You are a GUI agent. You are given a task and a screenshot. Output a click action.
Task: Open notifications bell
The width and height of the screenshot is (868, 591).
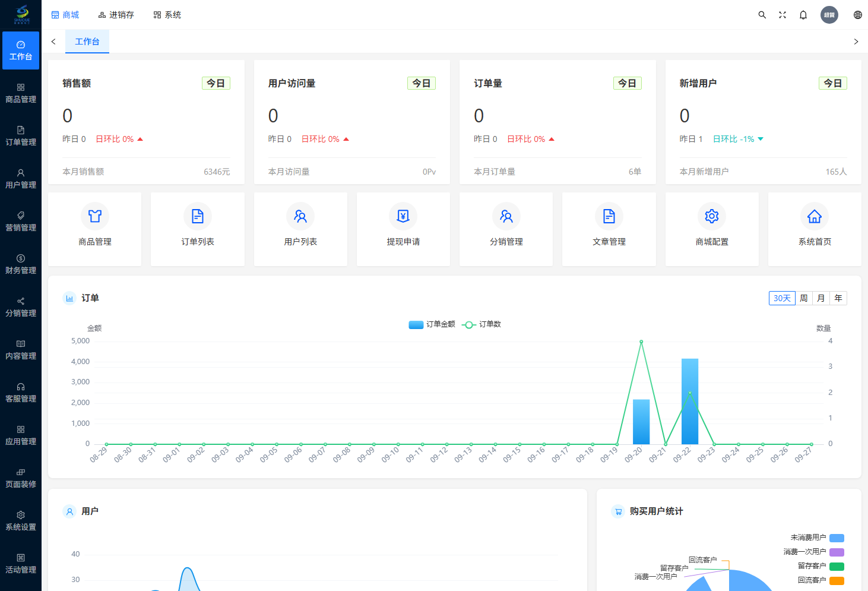[803, 15]
